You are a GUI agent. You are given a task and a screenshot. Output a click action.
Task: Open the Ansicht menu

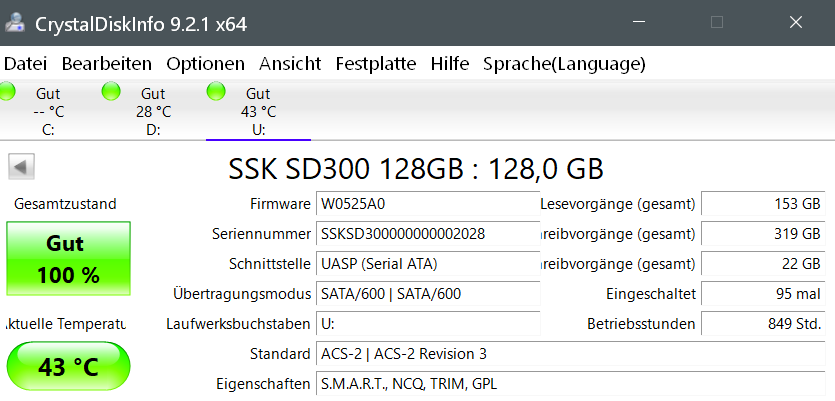click(290, 63)
